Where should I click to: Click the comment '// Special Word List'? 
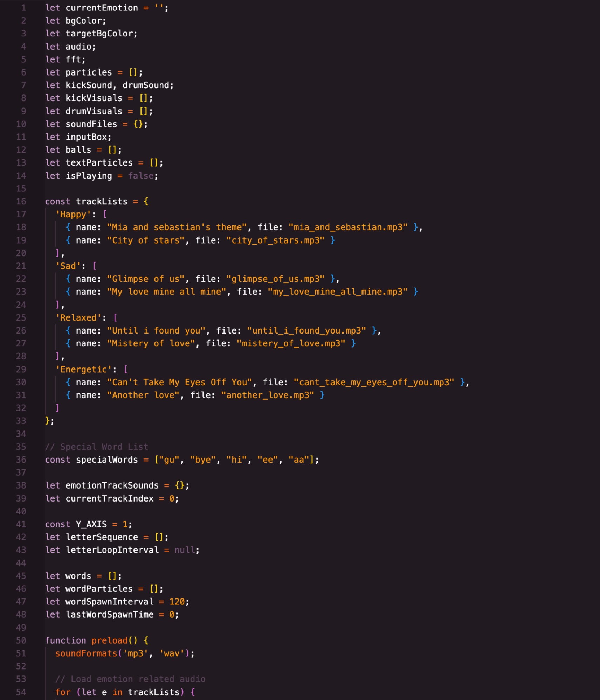click(x=97, y=447)
